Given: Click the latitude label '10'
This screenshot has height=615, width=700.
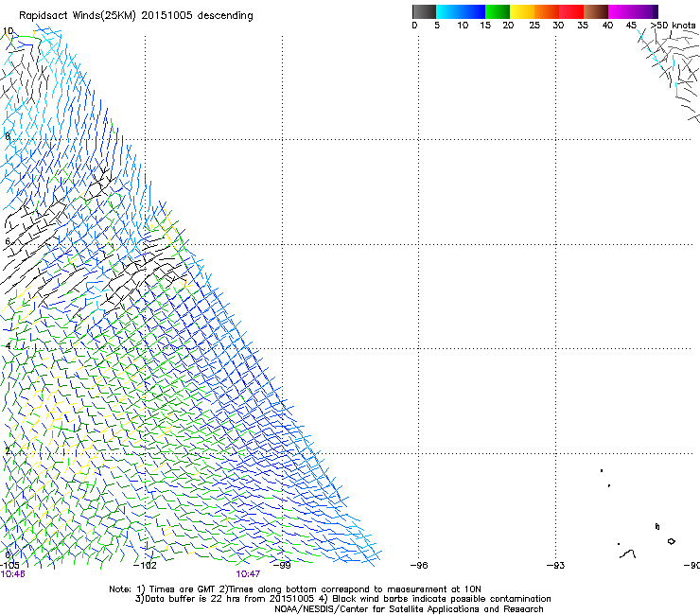Looking at the screenshot, I should pyautogui.click(x=8, y=31).
